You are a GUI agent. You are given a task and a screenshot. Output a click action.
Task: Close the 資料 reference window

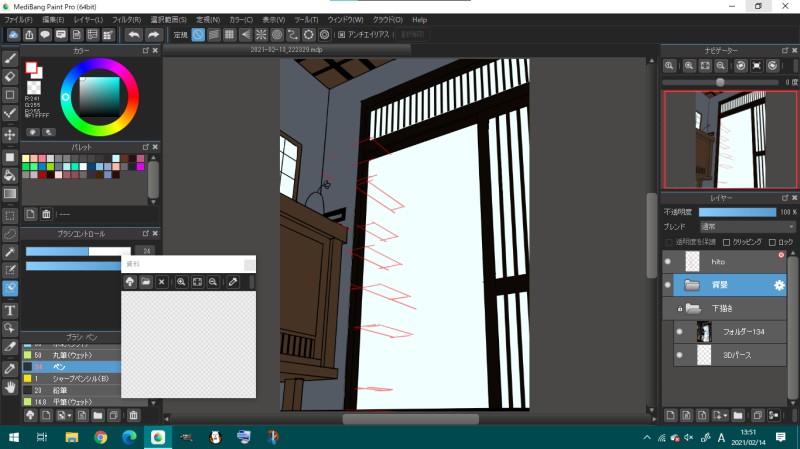pyautogui.click(x=249, y=264)
